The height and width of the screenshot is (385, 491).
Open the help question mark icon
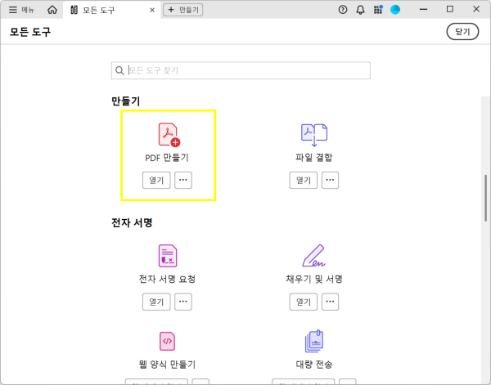tap(343, 10)
